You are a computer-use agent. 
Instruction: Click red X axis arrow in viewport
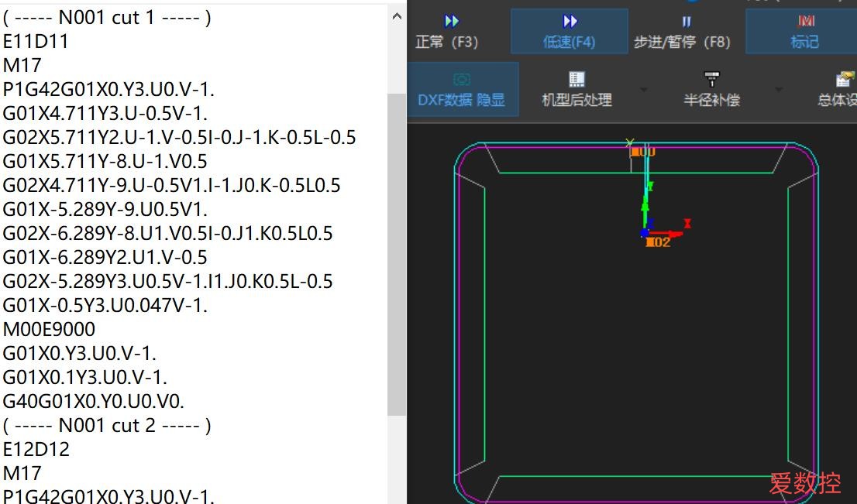click(666, 234)
